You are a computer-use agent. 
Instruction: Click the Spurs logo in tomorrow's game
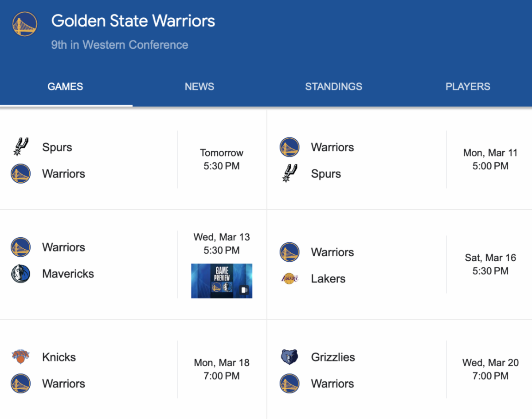click(x=21, y=147)
